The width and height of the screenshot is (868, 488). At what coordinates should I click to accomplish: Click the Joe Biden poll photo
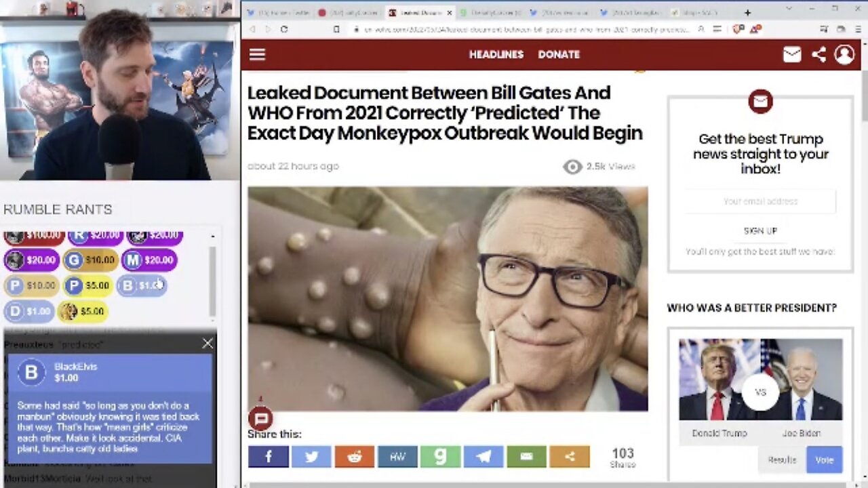tap(802, 380)
